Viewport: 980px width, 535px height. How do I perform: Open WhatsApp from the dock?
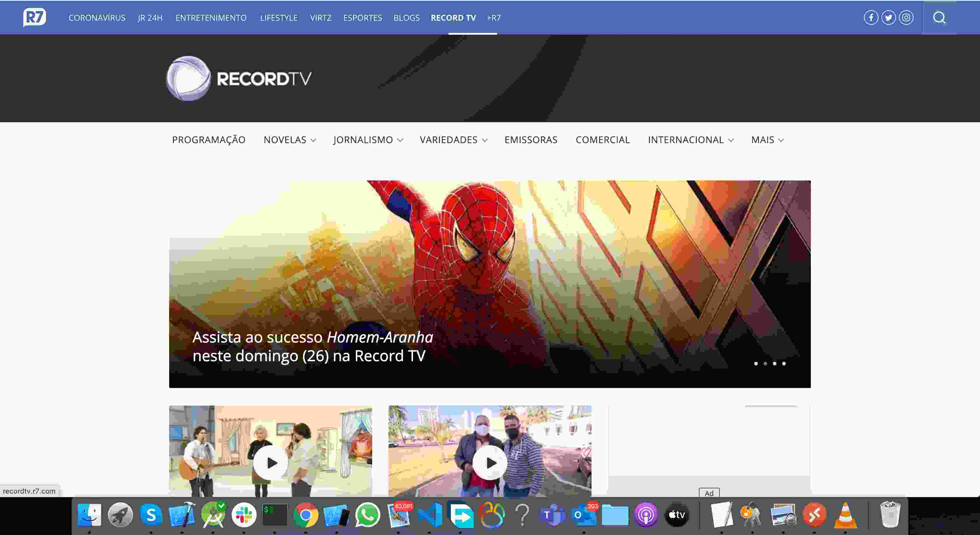pos(367,515)
